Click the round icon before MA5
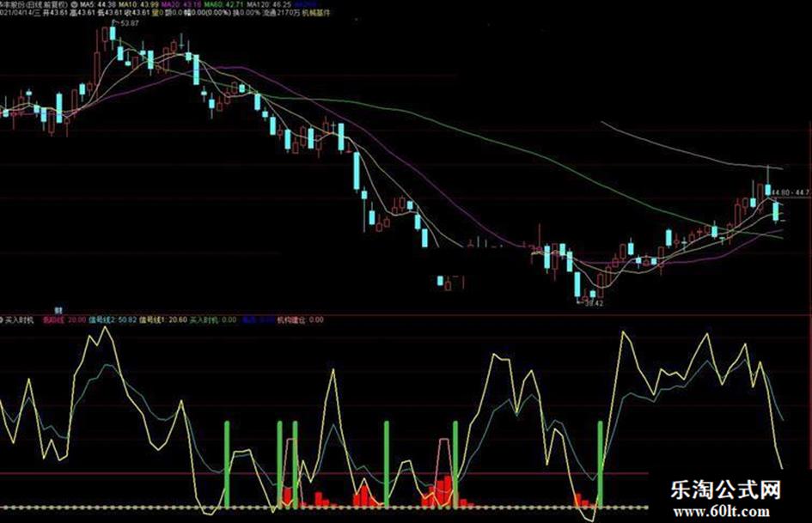The height and width of the screenshot is (523, 812). click(x=75, y=4)
